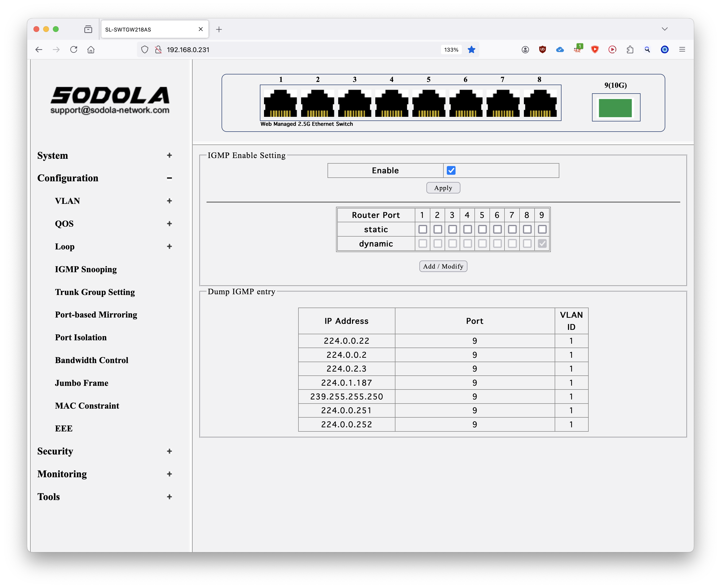The width and height of the screenshot is (721, 588).
Task: Click the Ethernet port 3 icon
Action: point(354,103)
